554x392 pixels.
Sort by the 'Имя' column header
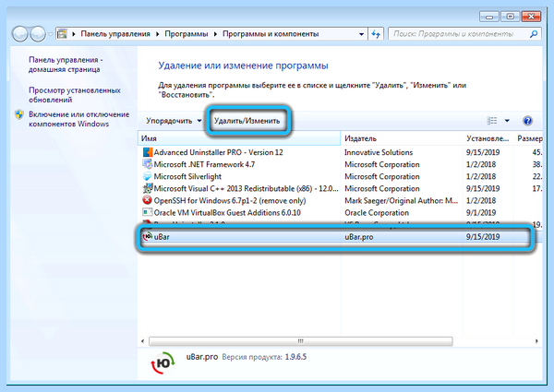(x=239, y=138)
